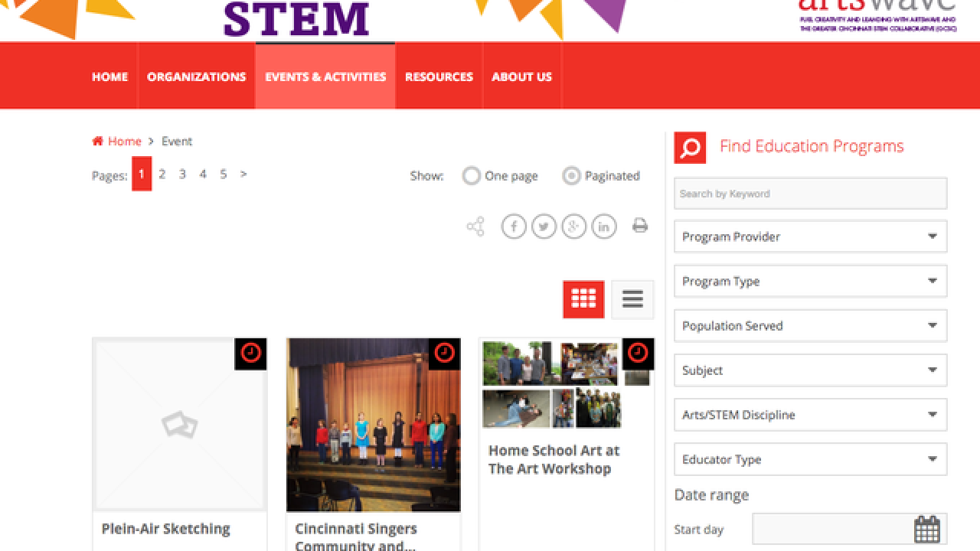Open the share options icon
This screenshot has height=551, width=980.
click(475, 227)
